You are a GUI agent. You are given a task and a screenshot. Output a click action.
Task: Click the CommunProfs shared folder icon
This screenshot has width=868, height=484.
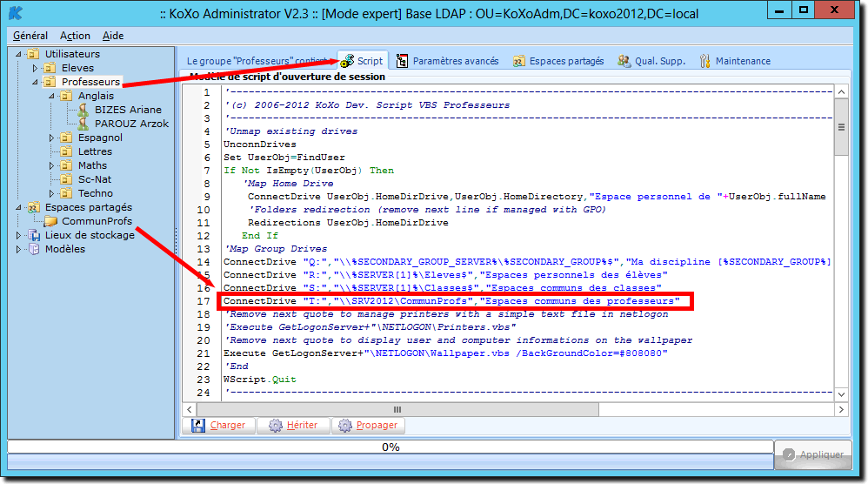pos(50,221)
